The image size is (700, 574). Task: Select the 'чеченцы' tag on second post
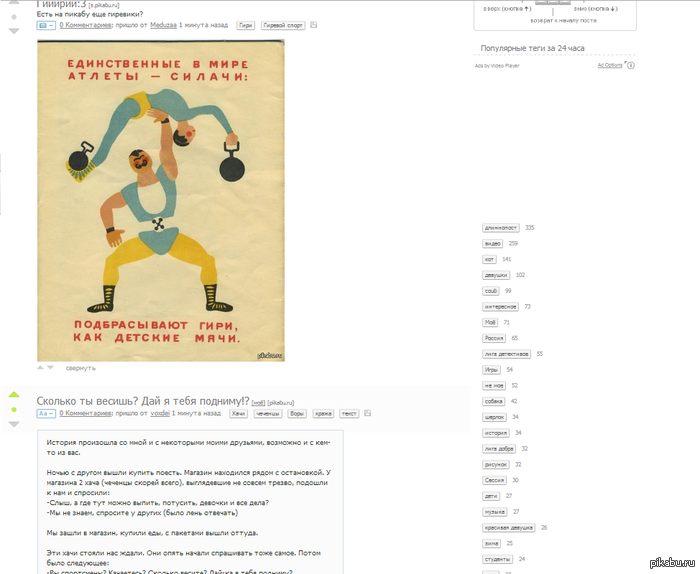point(268,413)
